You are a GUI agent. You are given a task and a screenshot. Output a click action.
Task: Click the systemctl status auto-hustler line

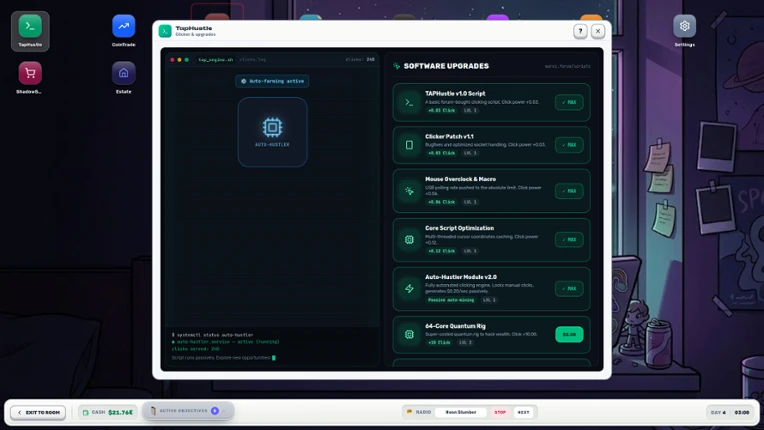212,335
